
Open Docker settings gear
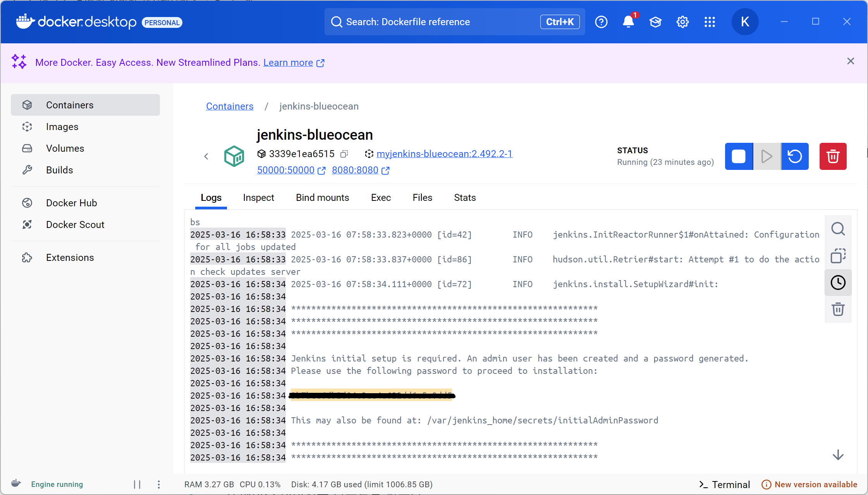(x=682, y=22)
